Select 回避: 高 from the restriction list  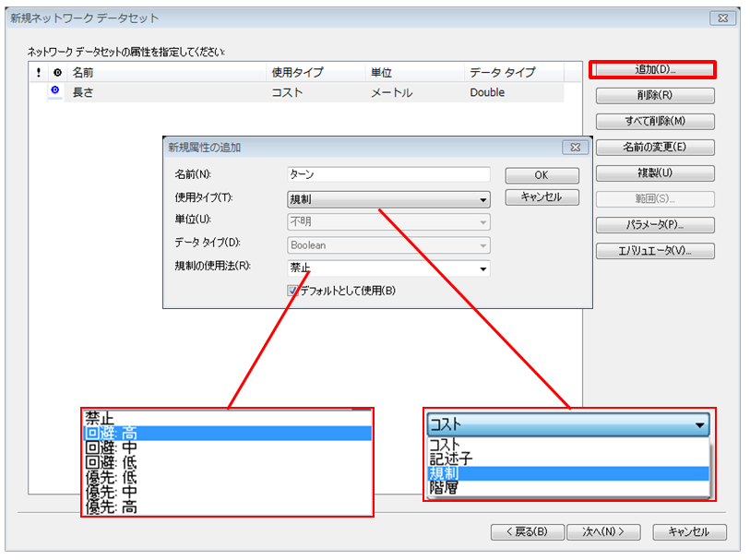(226, 433)
